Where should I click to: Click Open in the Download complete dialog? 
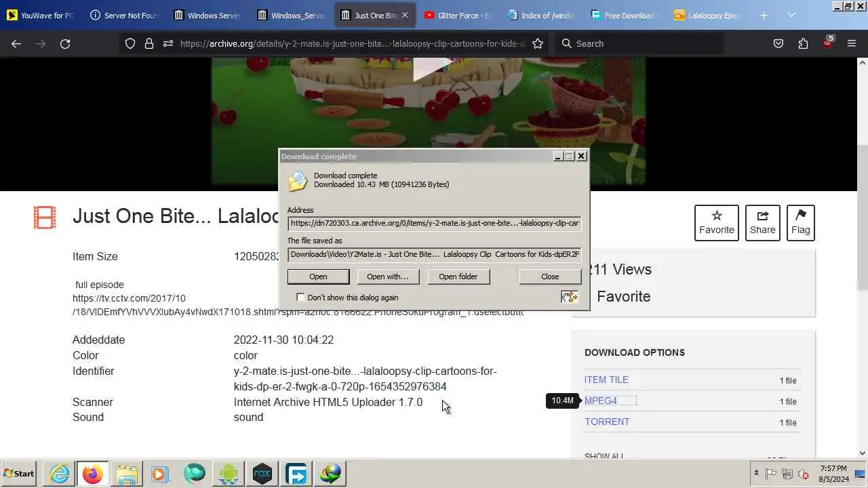pyautogui.click(x=318, y=277)
